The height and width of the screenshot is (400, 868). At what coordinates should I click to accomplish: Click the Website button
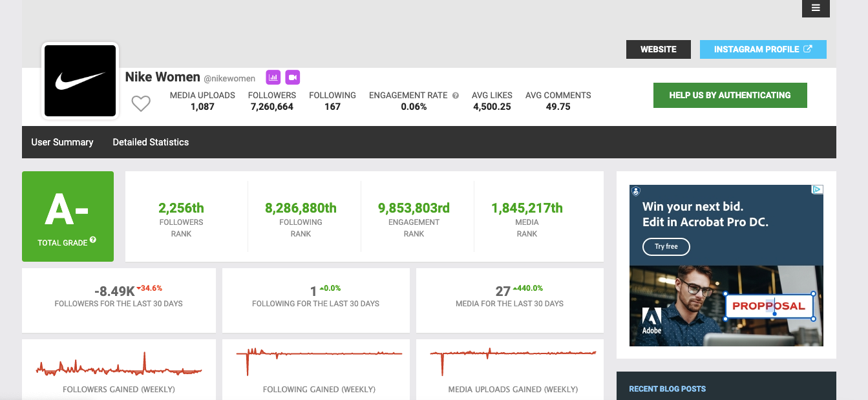[658, 49]
